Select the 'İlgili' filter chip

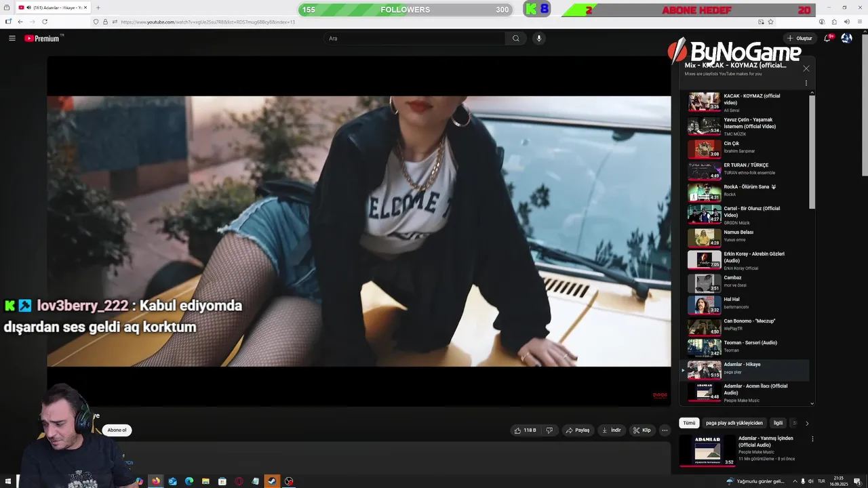coord(778,423)
